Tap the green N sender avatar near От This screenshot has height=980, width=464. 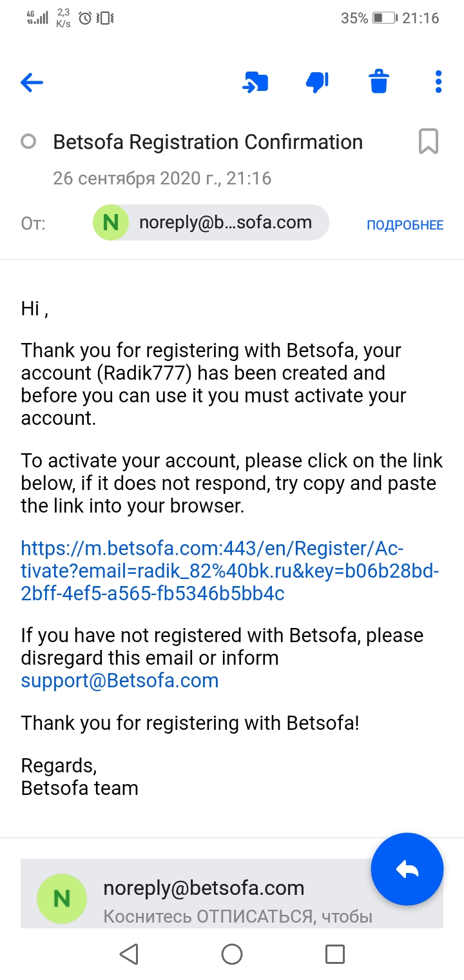point(111,223)
